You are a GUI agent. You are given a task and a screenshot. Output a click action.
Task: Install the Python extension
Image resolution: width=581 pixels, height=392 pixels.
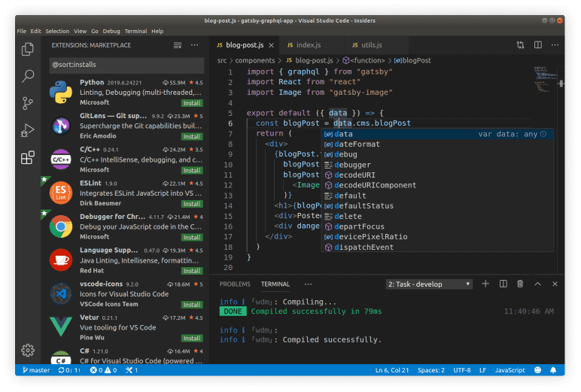click(x=192, y=102)
